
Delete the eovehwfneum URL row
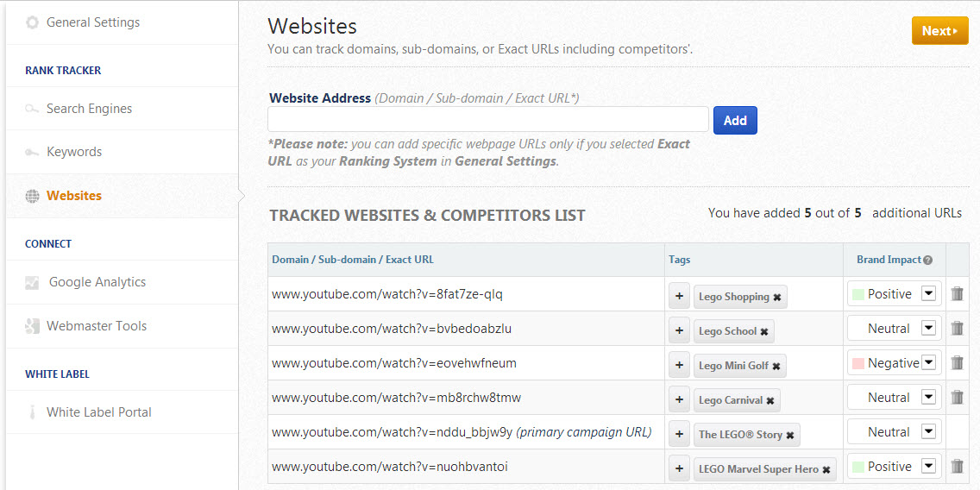pos(957,362)
